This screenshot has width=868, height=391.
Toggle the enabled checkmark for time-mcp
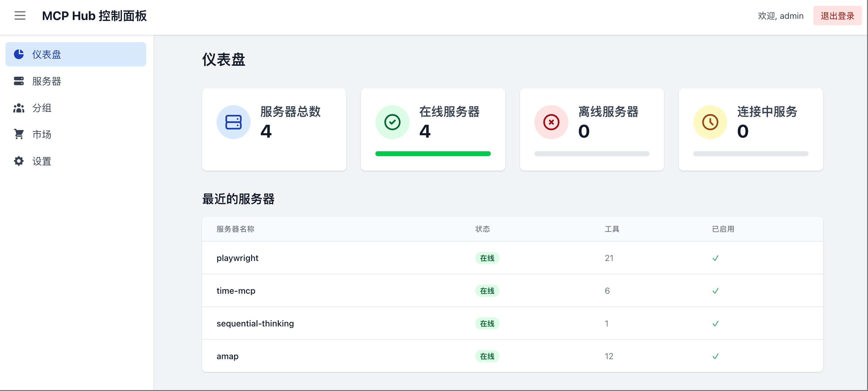716,291
